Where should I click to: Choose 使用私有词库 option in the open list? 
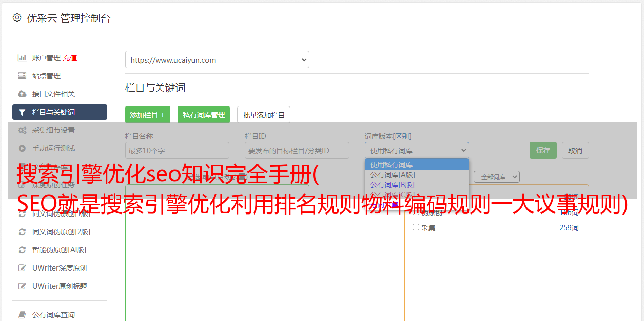(417, 165)
